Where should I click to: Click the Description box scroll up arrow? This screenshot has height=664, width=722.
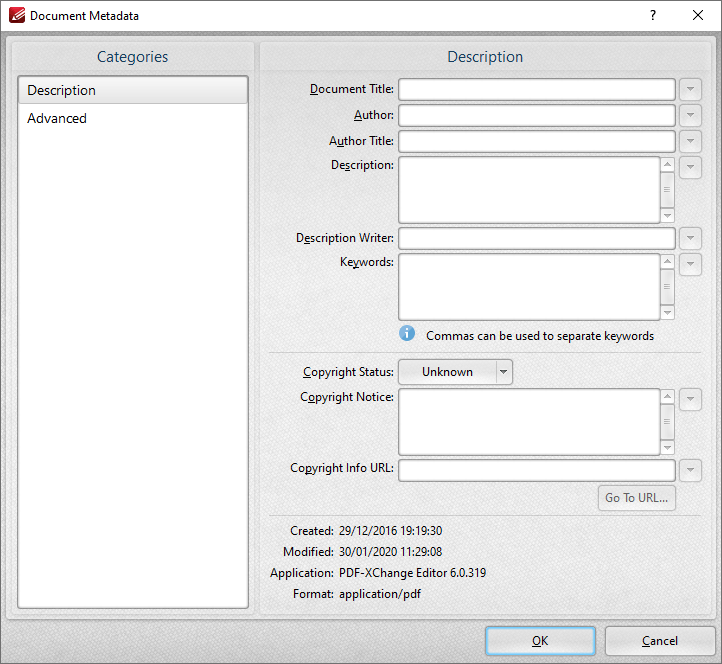(x=667, y=164)
